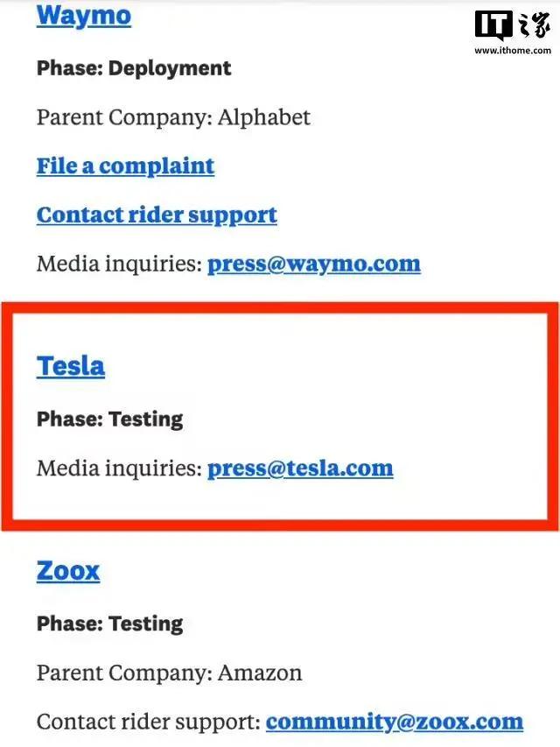The width and height of the screenshot is (560, 747).
Task: Click Contact rider support label under Zoox
Action: coord(149,722)
